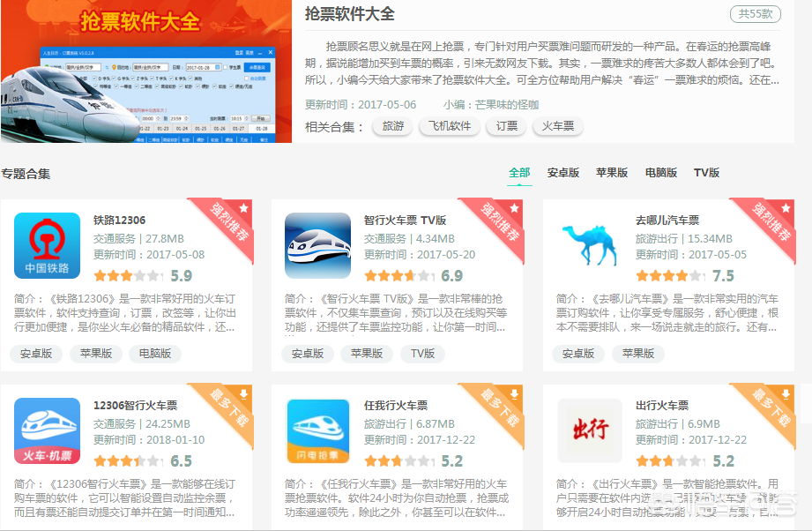Click the star rating of 出行火车票
Screen dimensions: 812x531
671,461
